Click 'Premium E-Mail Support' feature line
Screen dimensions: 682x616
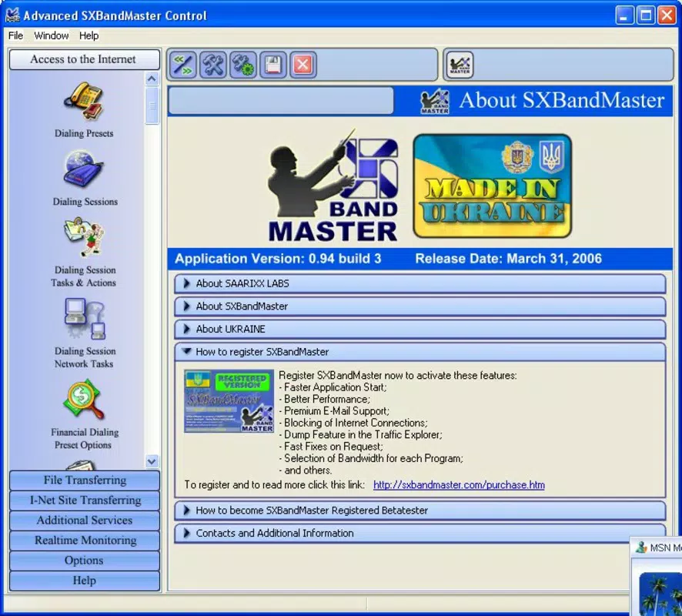(334, 411)
